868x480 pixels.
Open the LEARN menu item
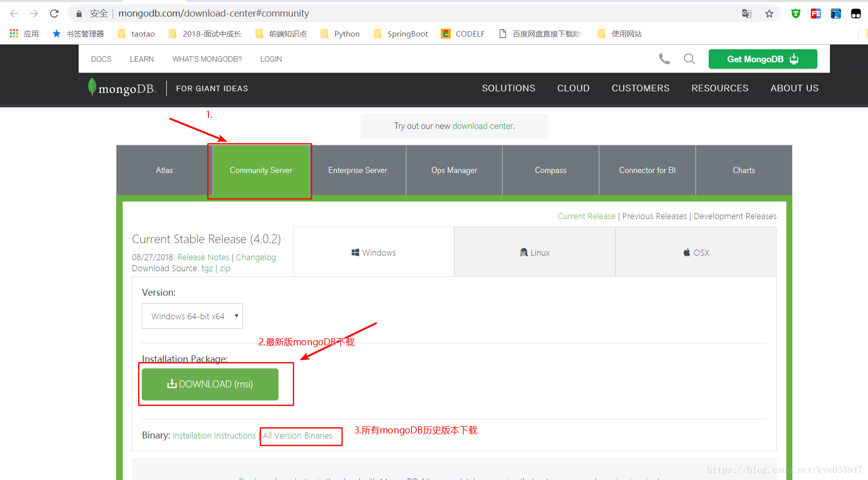click(x=142, y=59)
